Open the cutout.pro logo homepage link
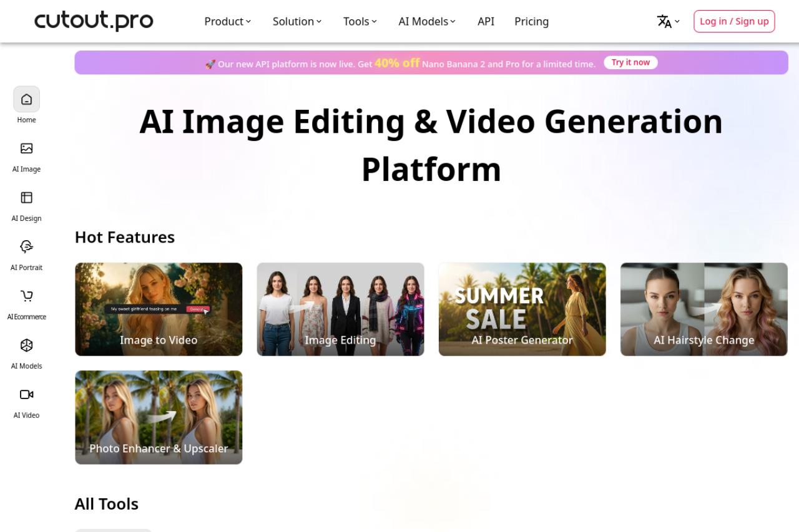The image size is (799, 532). tap(94, 21)
